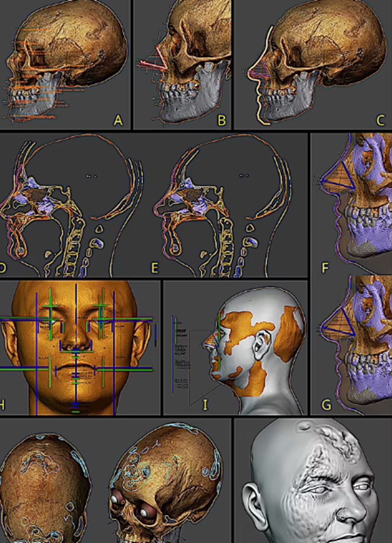This screenshot has height=543, width=392.
Task: Click the yellow letter G label
Action: point(326,405)
